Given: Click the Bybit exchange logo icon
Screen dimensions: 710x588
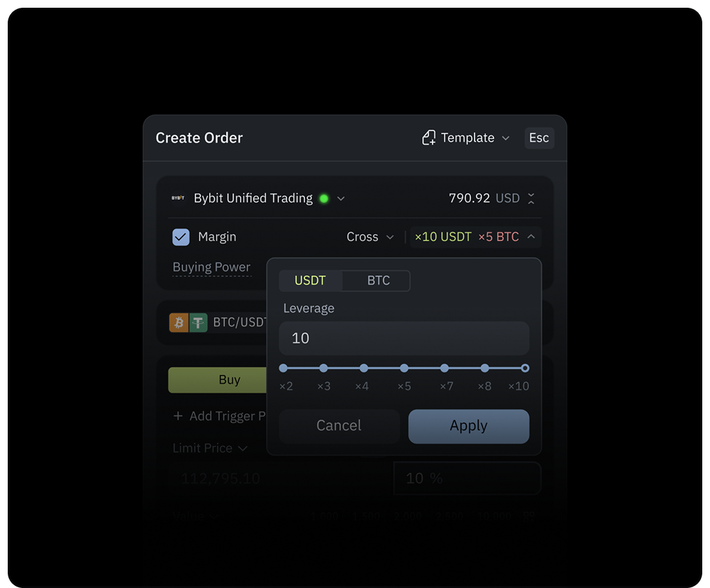Looking at the screenshot, I should click(178, 198).
